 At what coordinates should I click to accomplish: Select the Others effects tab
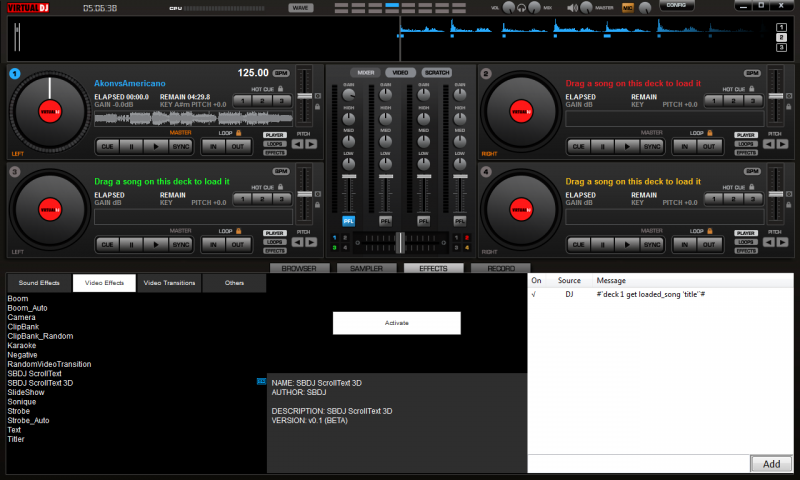click(234, 283)
